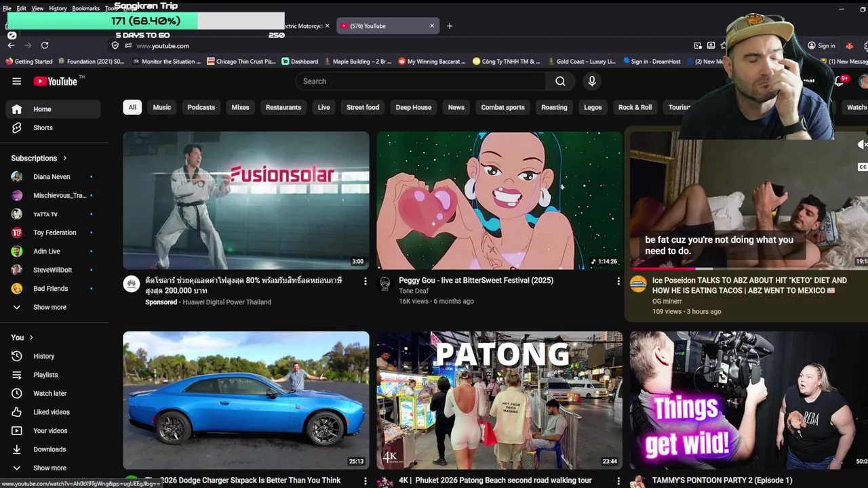Open OG minerr channel avatar
The image size is (868, 488).
point(638,284)
